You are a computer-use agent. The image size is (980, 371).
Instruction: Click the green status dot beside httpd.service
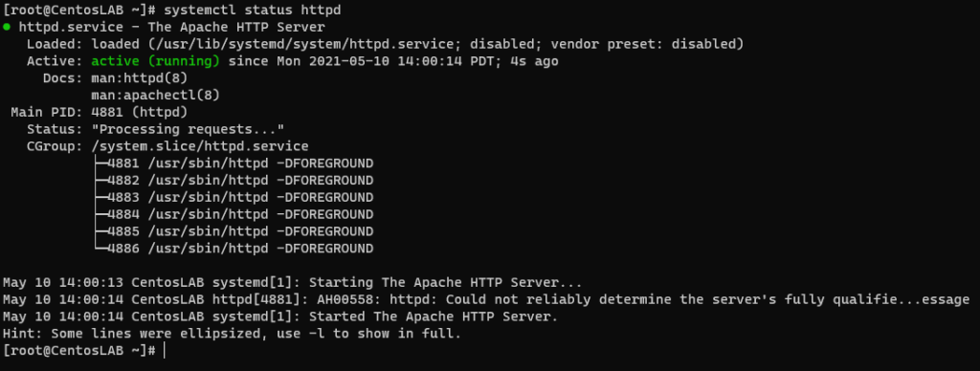[7, 27]
